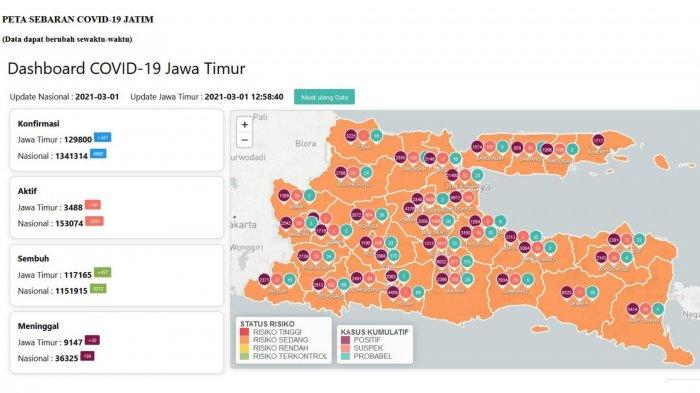Viewport: 700px width, 393px height.
Task: Click green badge beside Sembuh Jawa Timur 117165
Action: (x=103, y=272)
